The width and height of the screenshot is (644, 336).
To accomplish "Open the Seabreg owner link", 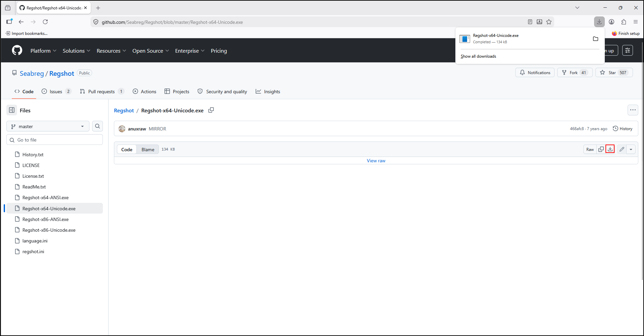I will (32, 73).
